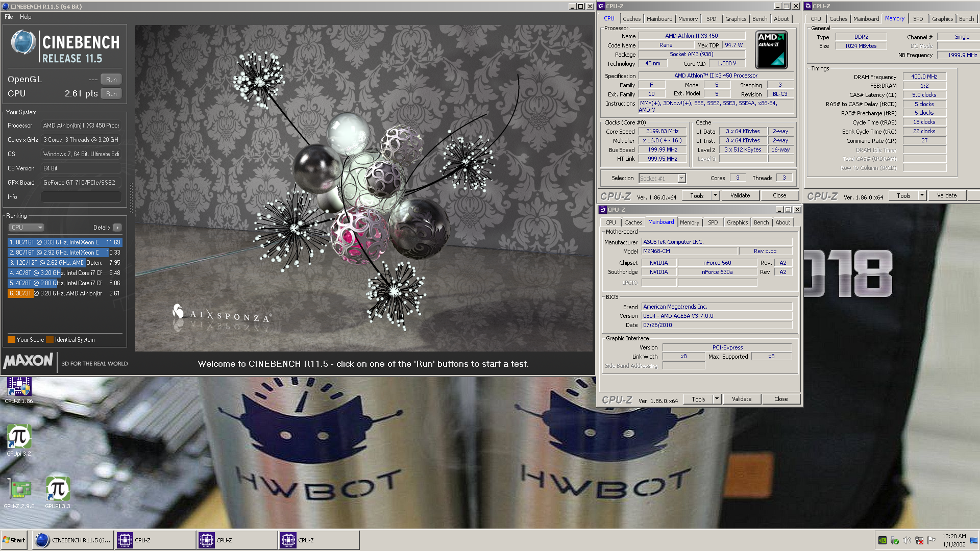
Task: Run the CPU benchmark
Action: tap(111, 94)
